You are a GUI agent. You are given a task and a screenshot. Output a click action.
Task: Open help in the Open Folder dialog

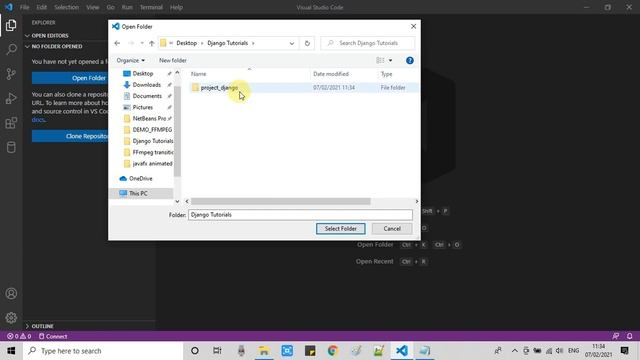(x=409, y=60)
